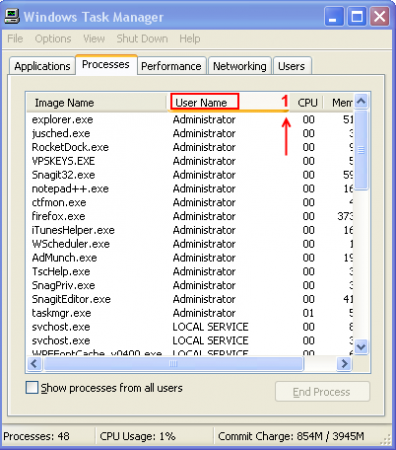Select the TscHelp.exe process

click(190, 272)
